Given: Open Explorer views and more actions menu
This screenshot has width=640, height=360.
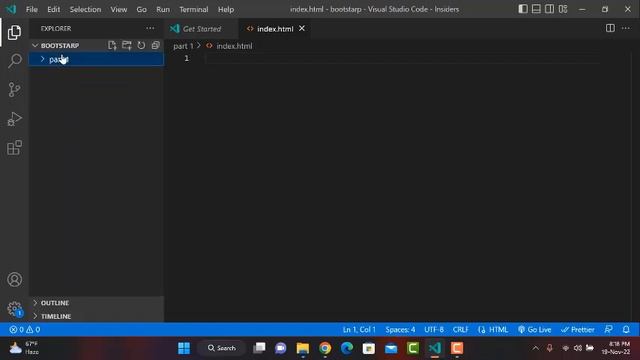Looking at the screenshot, I should pyautogui.click(x=150, y=29).
